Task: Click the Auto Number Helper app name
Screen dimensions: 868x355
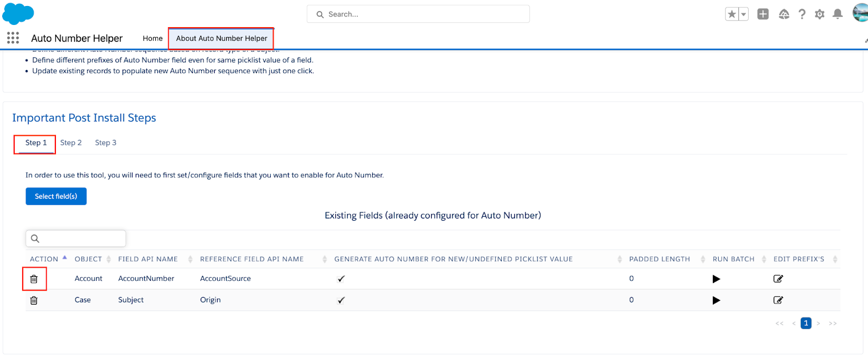Action: (x=77, y=38)
